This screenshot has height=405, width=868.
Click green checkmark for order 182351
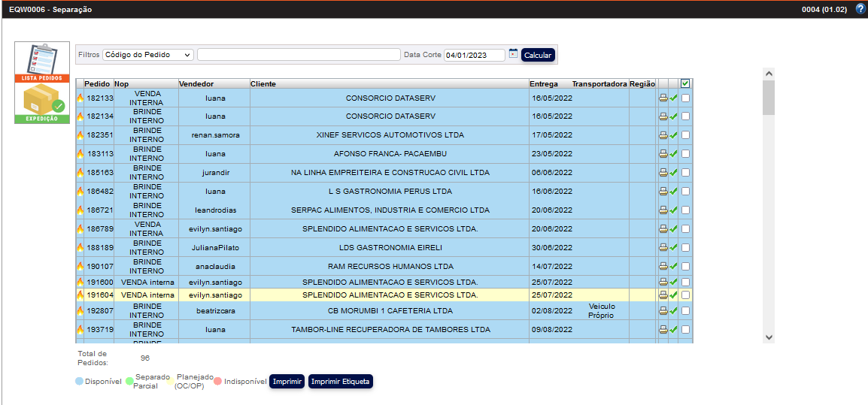(x=674, y=135)
